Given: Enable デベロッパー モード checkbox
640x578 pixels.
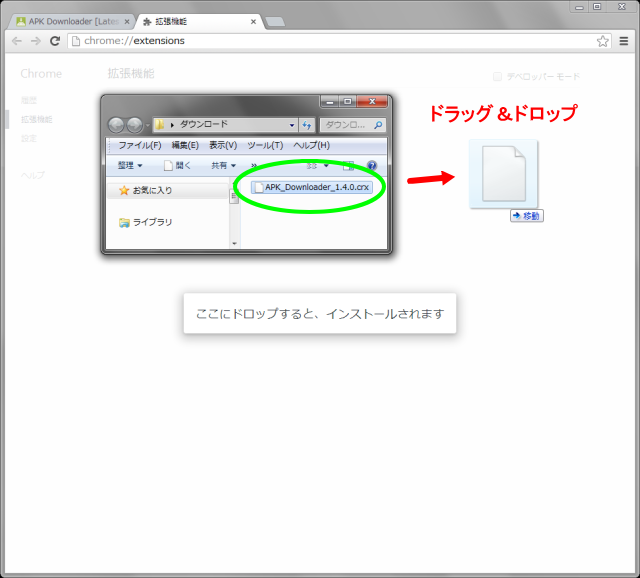Looking at the screenshot, I should (497, 76).
